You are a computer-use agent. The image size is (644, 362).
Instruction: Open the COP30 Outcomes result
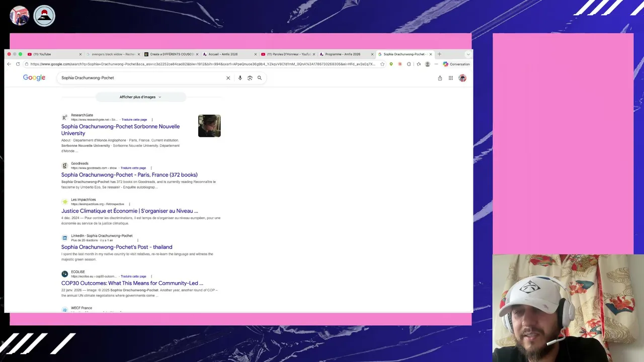[x=132, y=283]
